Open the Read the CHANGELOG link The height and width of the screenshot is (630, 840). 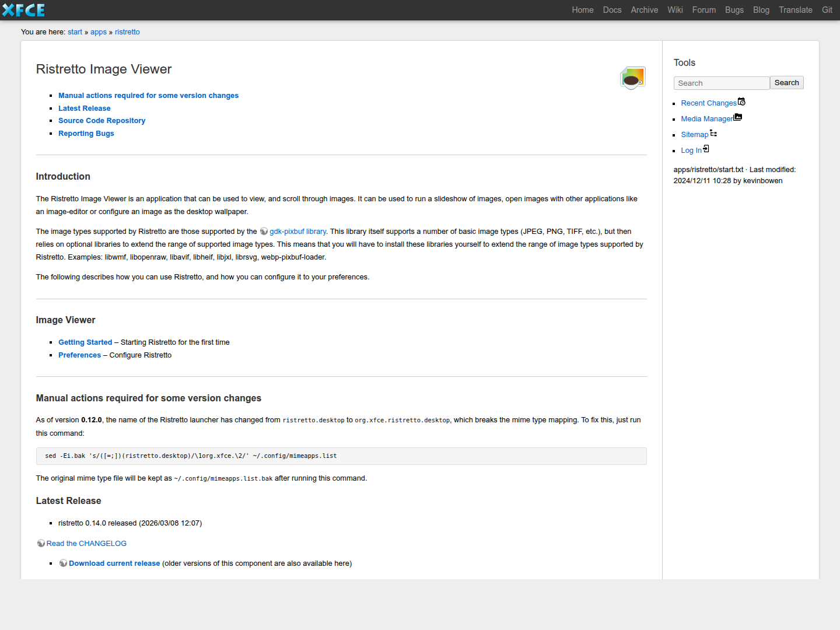click(x=86, y=544)
